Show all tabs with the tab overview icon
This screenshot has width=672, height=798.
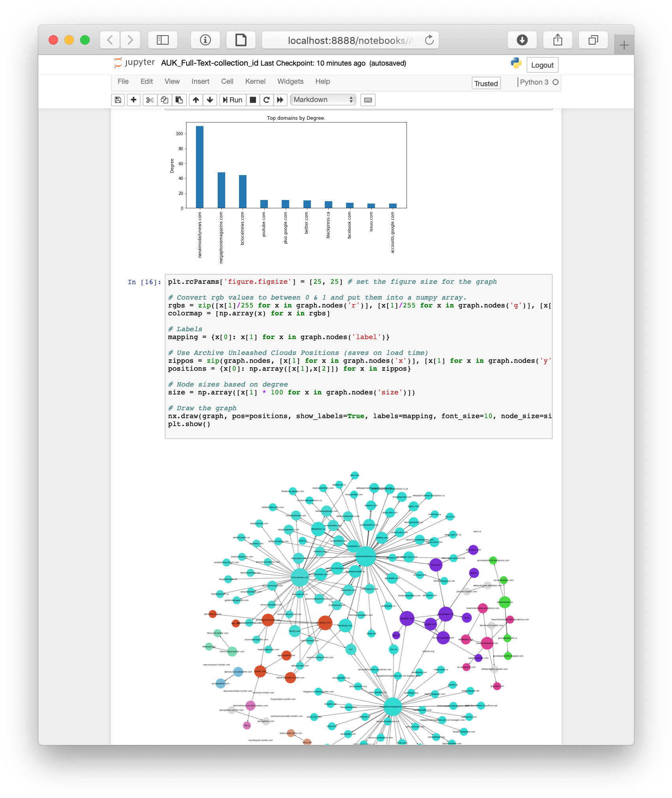tap(593, 40)
